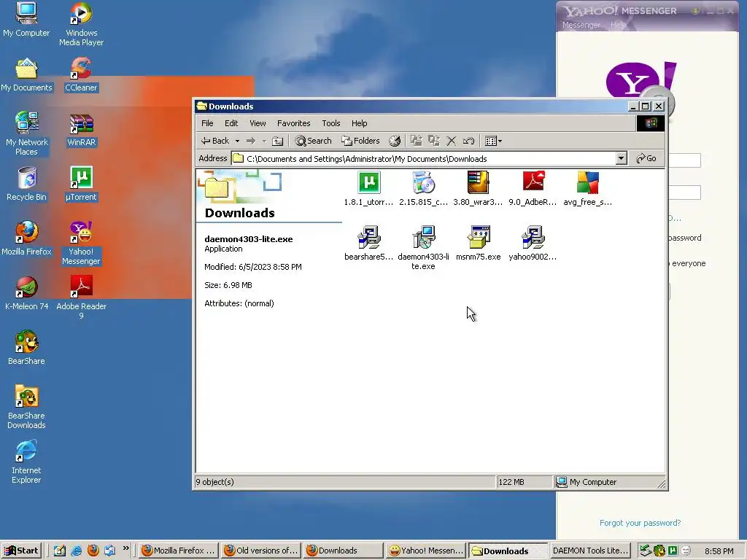Select the Yahoo! Messenger desktop shortcut
Image resolution: width=747 pixels, height=560 pixels.
tap(81, 244)
